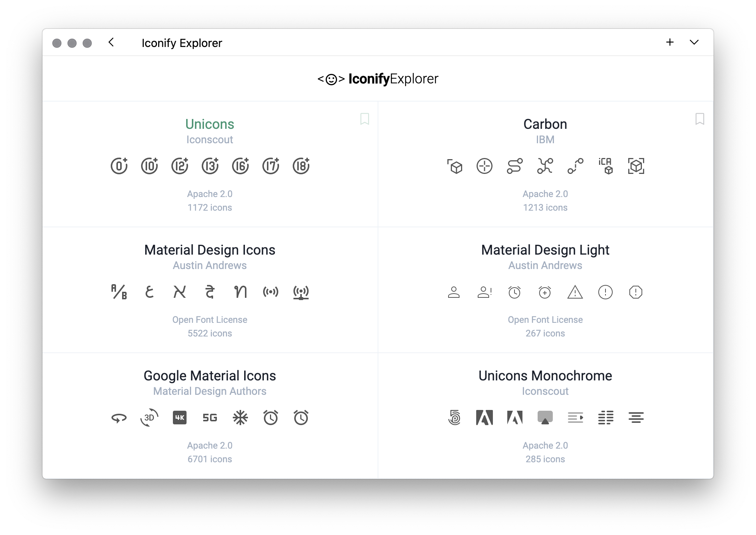Click the warning triangle alert icon
Viewport: 756px width, 535px height.
[575, 292]
